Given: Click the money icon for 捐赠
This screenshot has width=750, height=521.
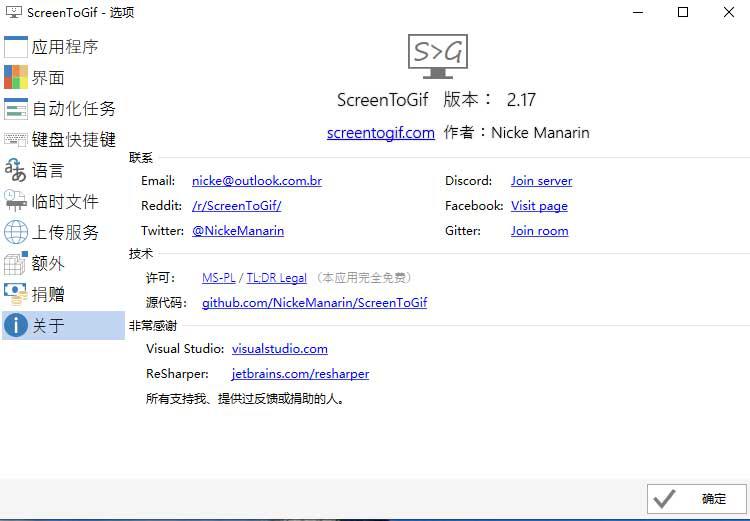Looking at the screenshot, I should pyautogui.click(x=15, y=294).
